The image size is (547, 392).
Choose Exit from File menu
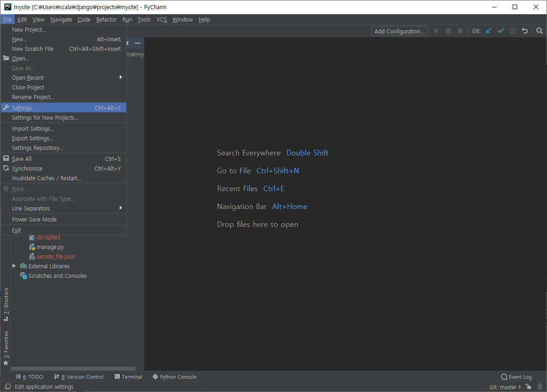tap(63, 230)
